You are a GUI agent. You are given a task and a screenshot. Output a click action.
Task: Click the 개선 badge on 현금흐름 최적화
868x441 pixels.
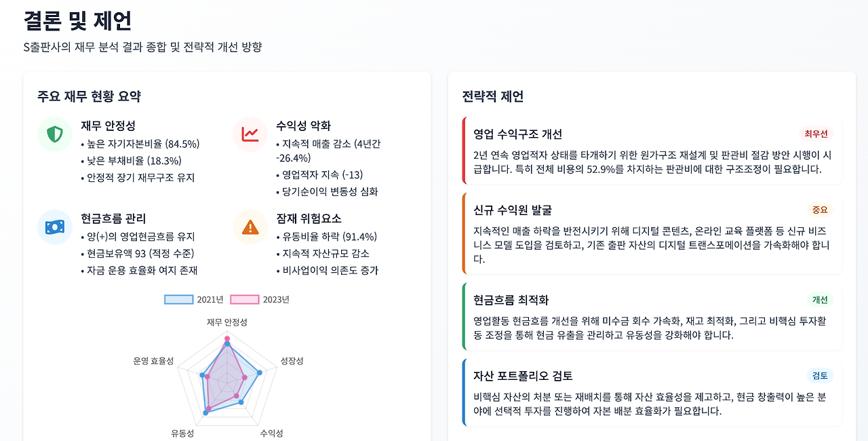coord(820,300)
